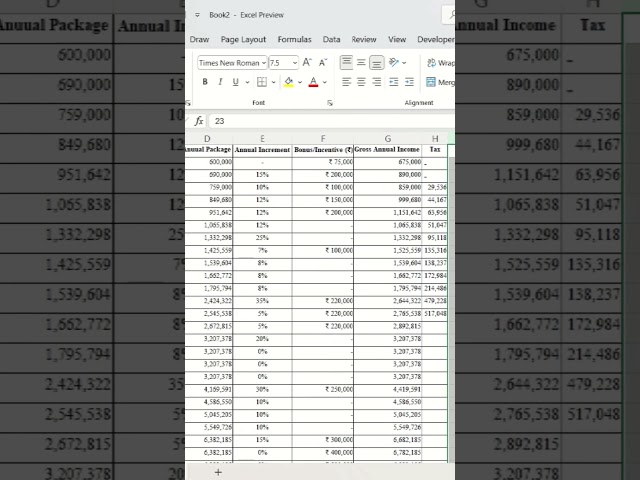The height and width of the screenshot is (480, 640).
Task: Click the Orientation text-angle icon
Action: pyautogui.click(x=393, y=62)
